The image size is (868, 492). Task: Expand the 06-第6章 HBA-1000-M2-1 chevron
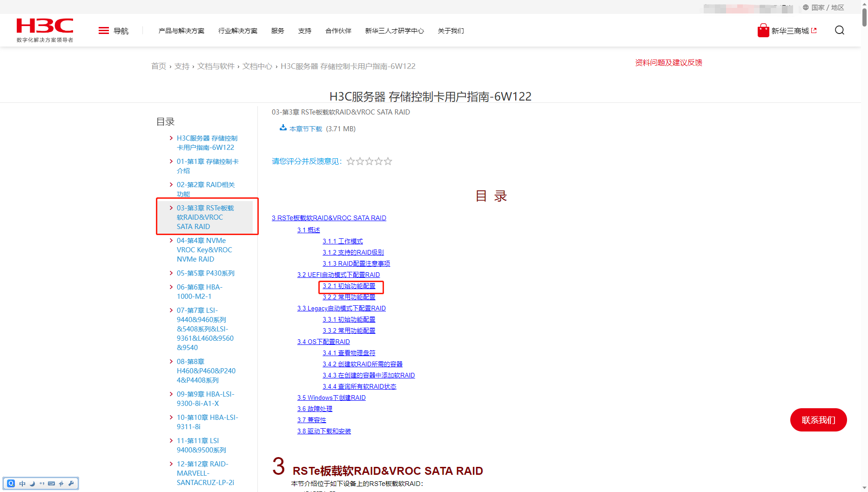point(171,287)
